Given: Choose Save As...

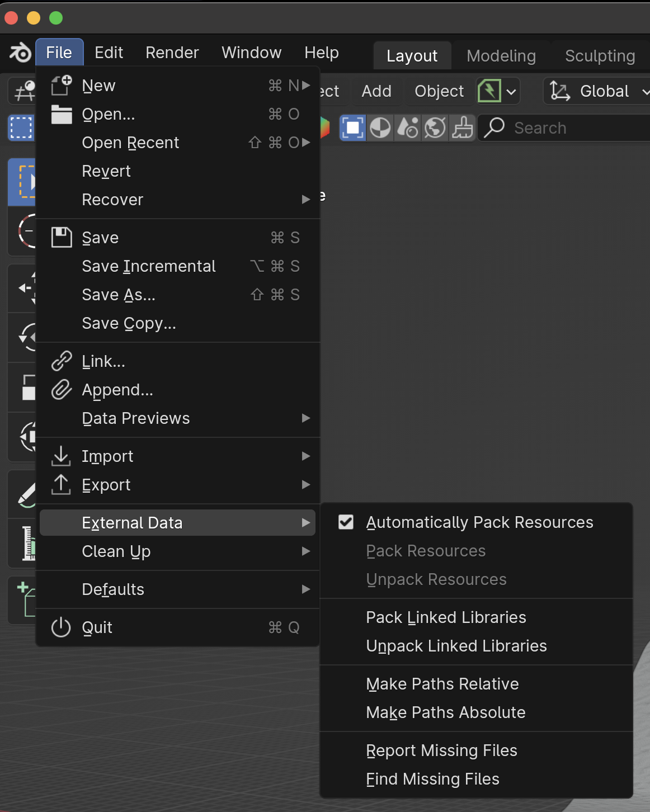Looking at the screenshot, I should 177,295.
